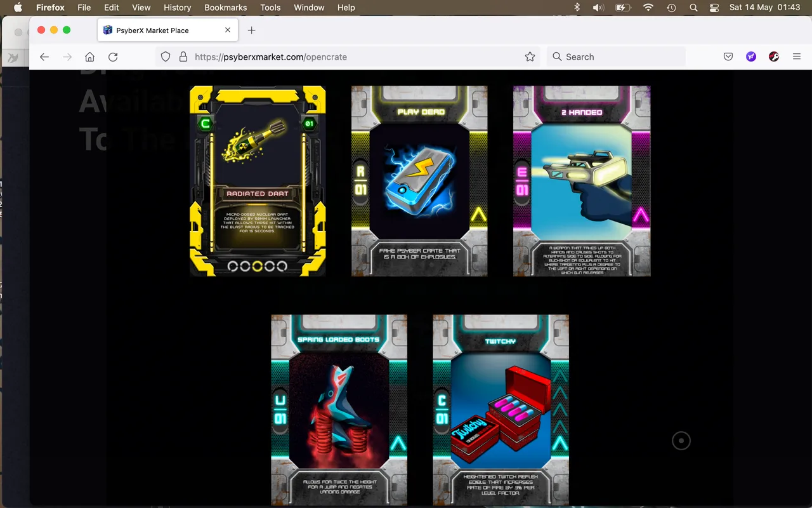Viewport: 812px width, 508px height.
Task: Reload the current page
Action: 113,57
